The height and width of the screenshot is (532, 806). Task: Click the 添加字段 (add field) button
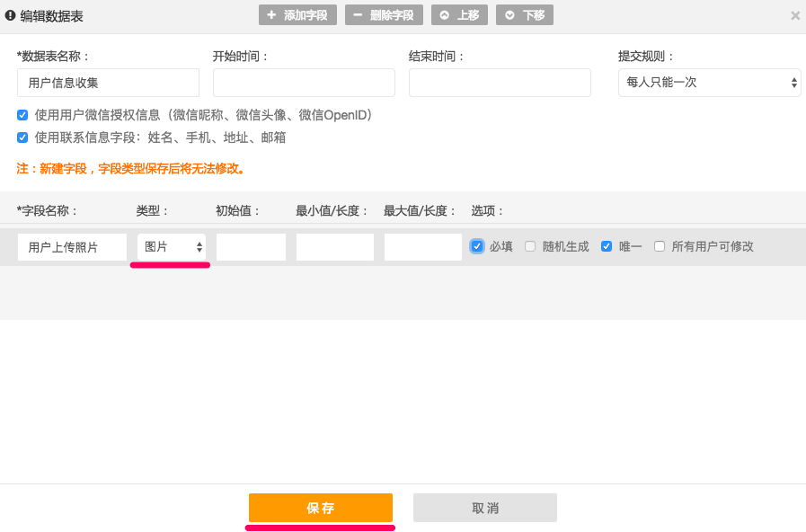[x=297, y=15]
